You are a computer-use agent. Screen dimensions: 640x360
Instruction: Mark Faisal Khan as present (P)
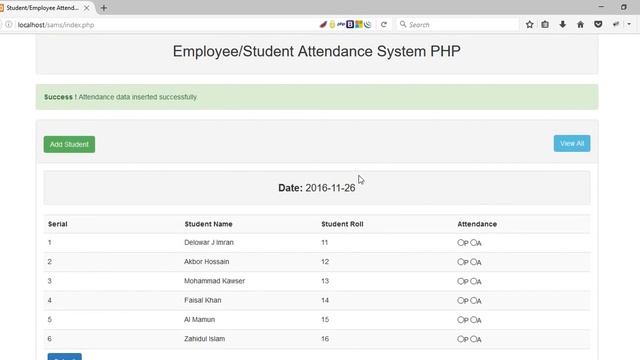pos(460,300)
